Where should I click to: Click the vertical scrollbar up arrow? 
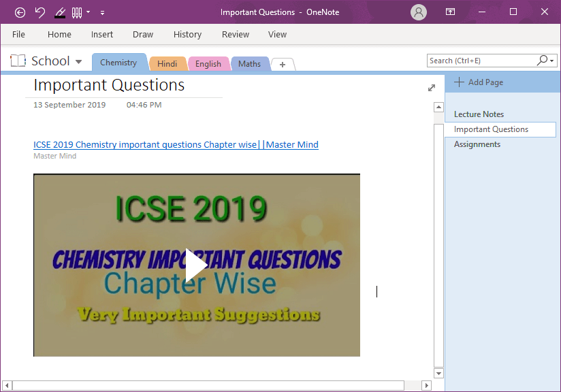438,108
